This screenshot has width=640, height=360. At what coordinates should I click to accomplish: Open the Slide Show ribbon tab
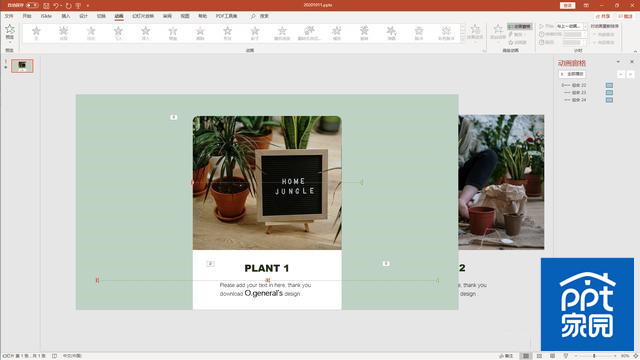143,16
